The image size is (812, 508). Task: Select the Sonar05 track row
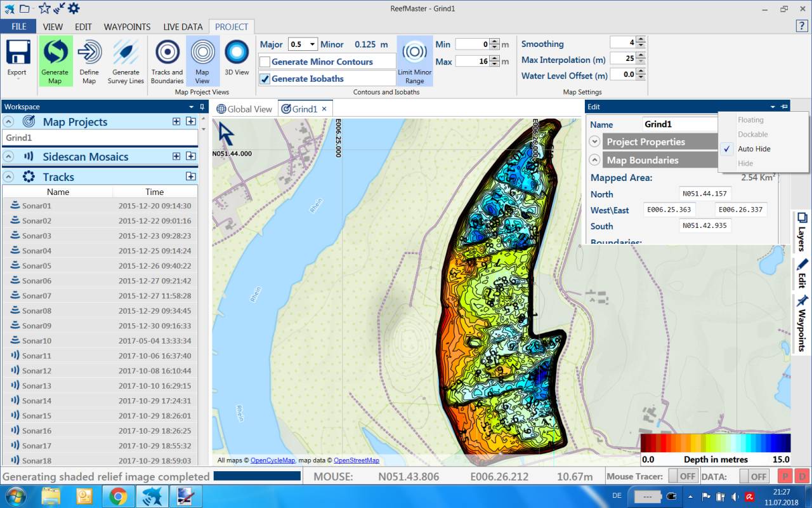tap(100, 265)
